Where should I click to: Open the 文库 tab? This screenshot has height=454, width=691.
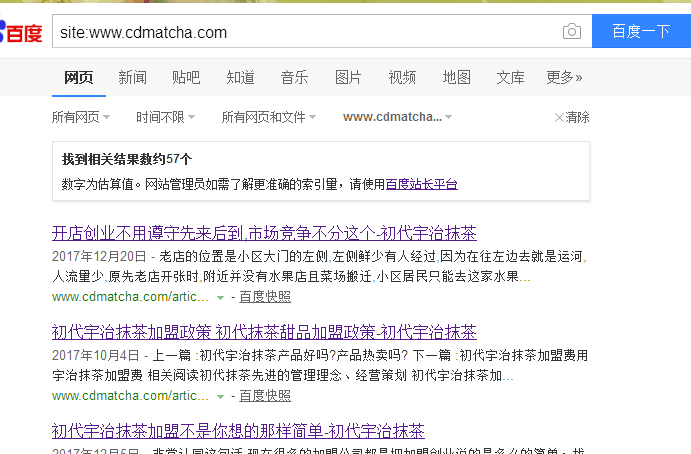[x=510, y=78]
